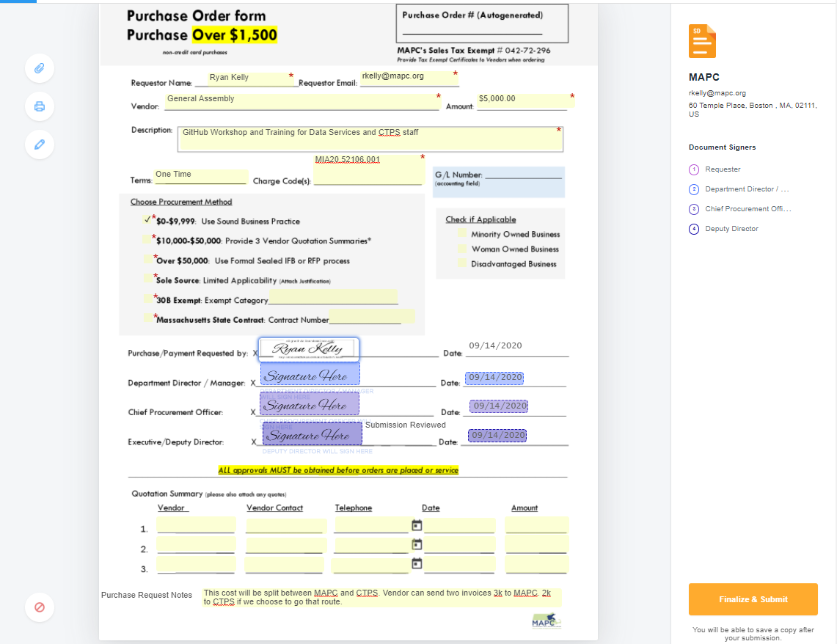This screenshot has width=837, height=644.
Task: Click the Requestor Email input field
Action: point(409,78)
